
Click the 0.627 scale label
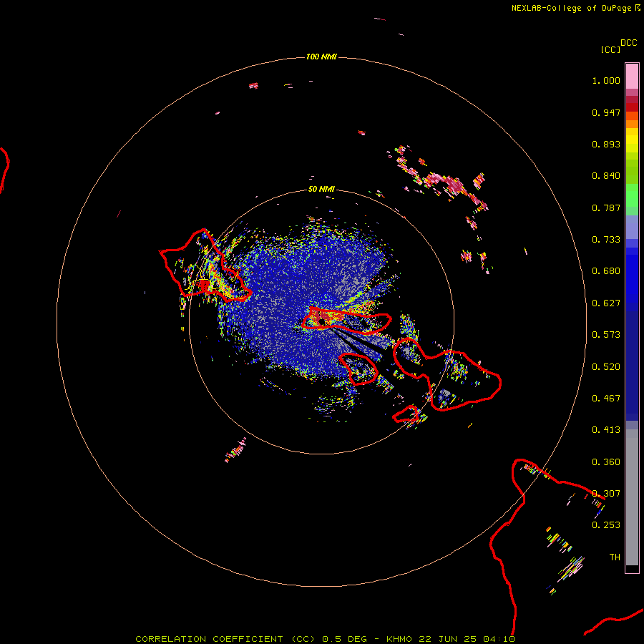pos(606,303)
